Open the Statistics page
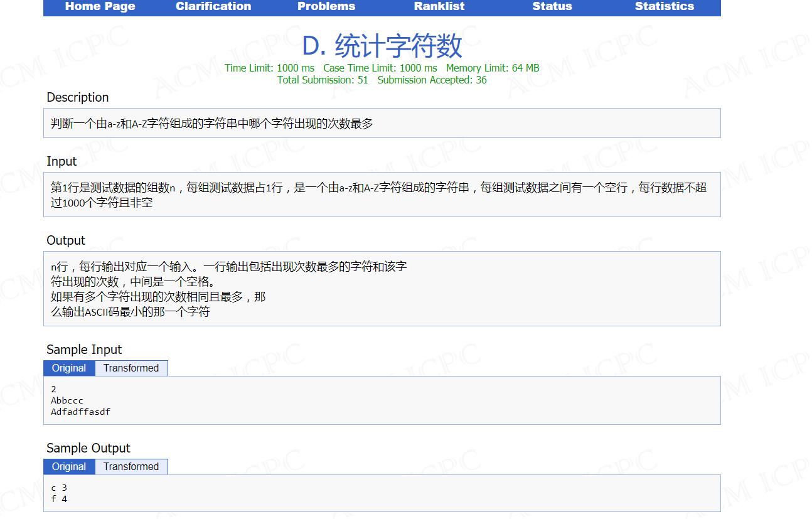Viewport: 812px width, 519px height. click(x=665, y=6)
